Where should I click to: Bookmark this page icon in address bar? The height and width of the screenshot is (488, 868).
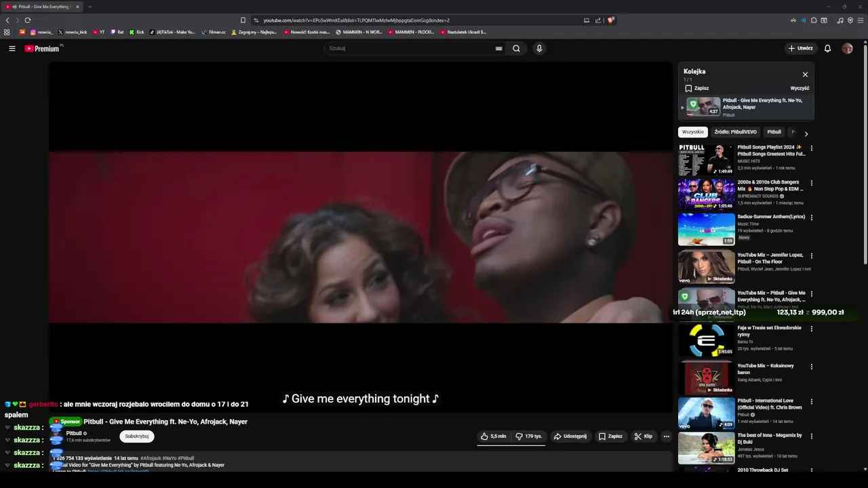click(x=243, y=20)
